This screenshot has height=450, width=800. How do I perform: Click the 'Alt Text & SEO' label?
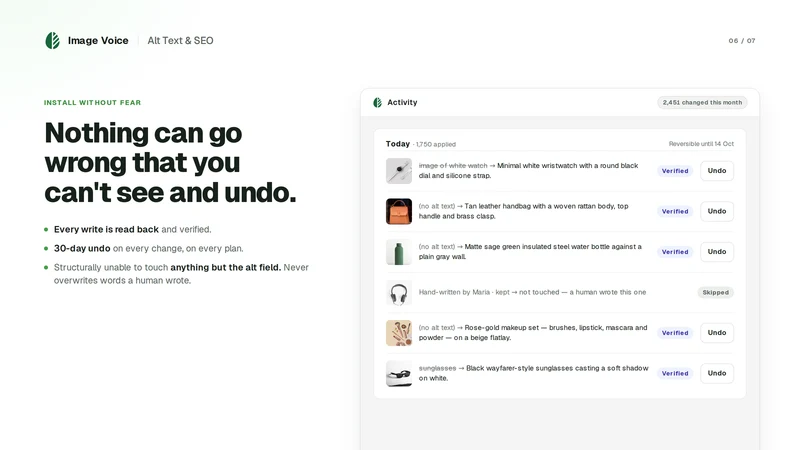pos(180,41)
